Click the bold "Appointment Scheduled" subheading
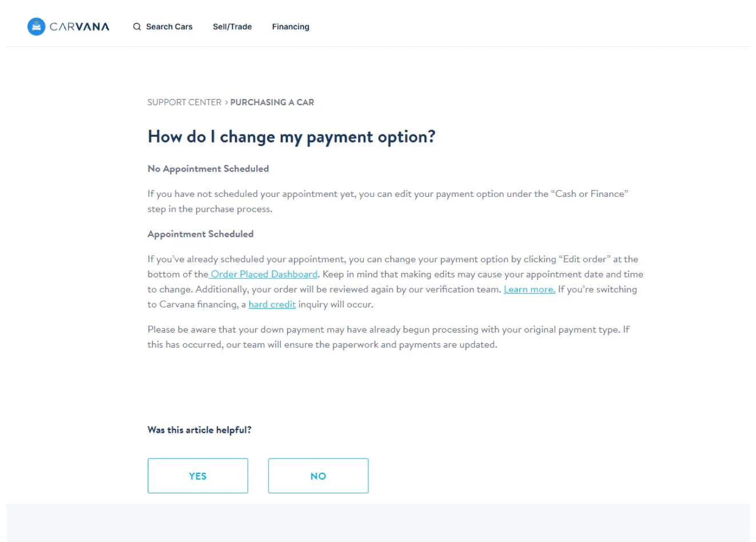The height and width of the screenshot is (542, 756). [x=200, y=234]
